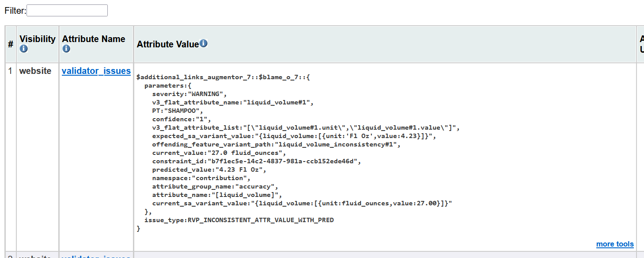Viewport: 644px width, 258px height.
Task: Click the Filter text input field
Action: [67, 11]
